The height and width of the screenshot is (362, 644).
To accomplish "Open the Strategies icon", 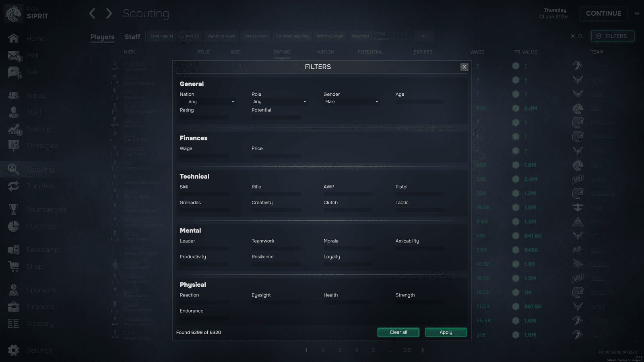I will pyautogui.click(x=14, y=146).
